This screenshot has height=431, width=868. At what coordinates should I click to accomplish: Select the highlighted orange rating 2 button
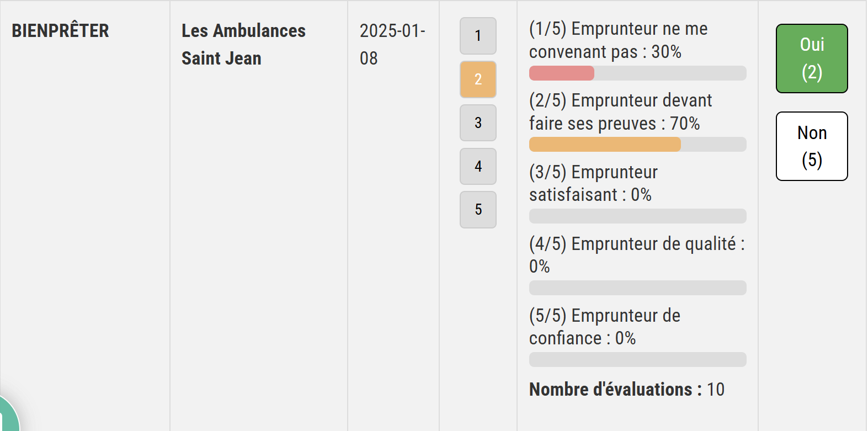click(478, 79)
